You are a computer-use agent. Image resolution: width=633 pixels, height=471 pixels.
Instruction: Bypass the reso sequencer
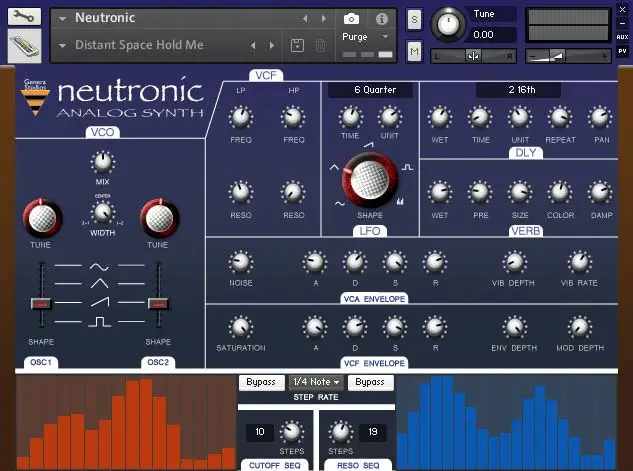(370, 382)
